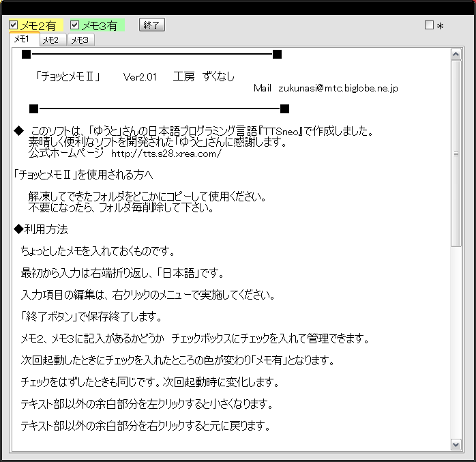Click the scrollbar track below the thumb
This screenshot has width=476, height=462.
click(456, 341)
